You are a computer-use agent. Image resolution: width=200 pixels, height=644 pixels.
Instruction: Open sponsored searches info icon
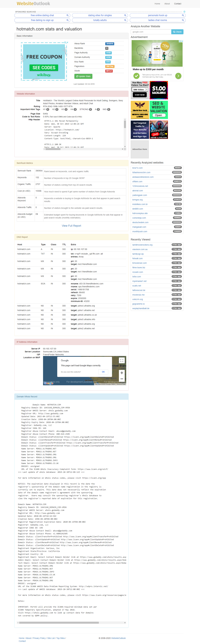(184, 12)
